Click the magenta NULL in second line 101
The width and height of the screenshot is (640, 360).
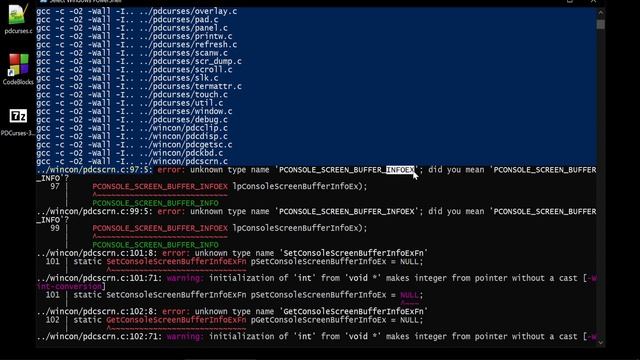click(409, 295)
